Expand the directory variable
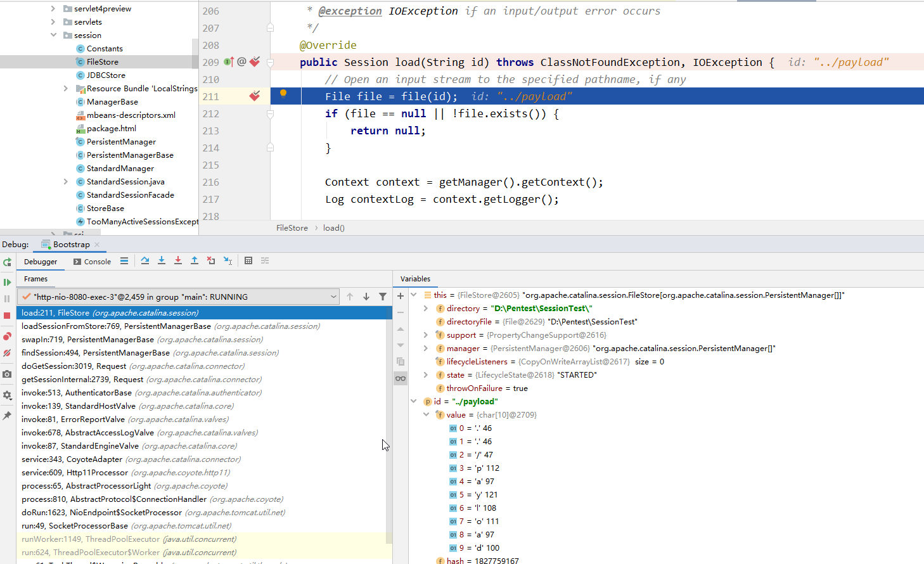 426,309
